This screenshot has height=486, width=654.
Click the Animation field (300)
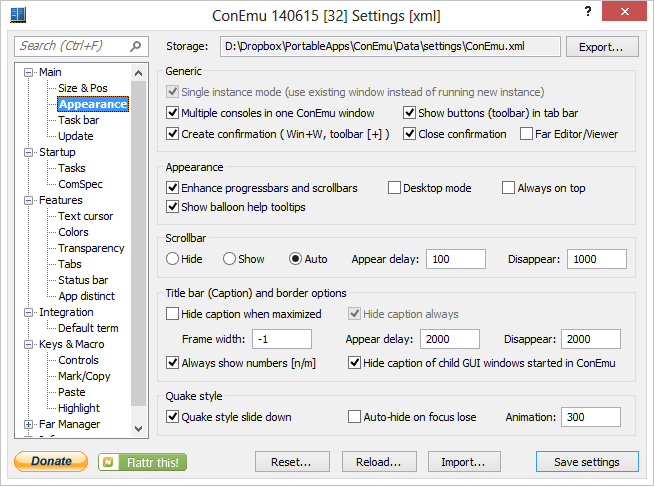[x=591, y=417]
